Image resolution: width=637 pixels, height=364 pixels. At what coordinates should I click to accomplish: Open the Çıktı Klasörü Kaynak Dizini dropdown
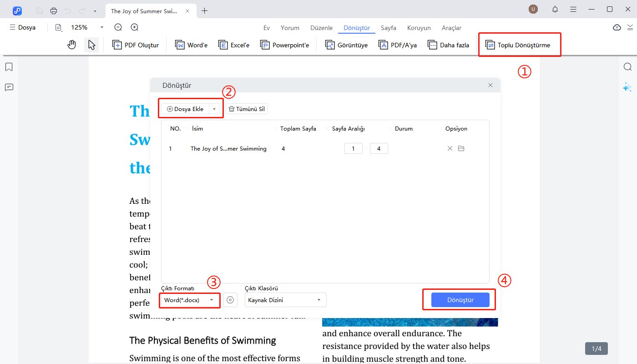286,300
